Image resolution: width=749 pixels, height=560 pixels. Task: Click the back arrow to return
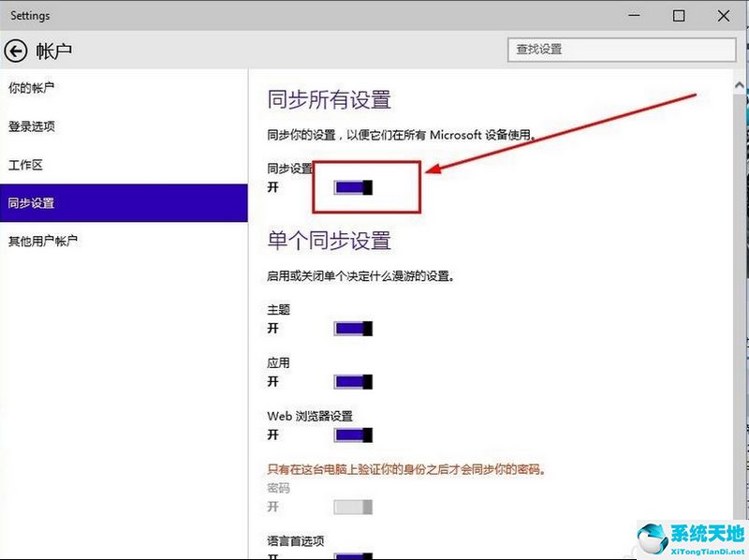point(16,52)
